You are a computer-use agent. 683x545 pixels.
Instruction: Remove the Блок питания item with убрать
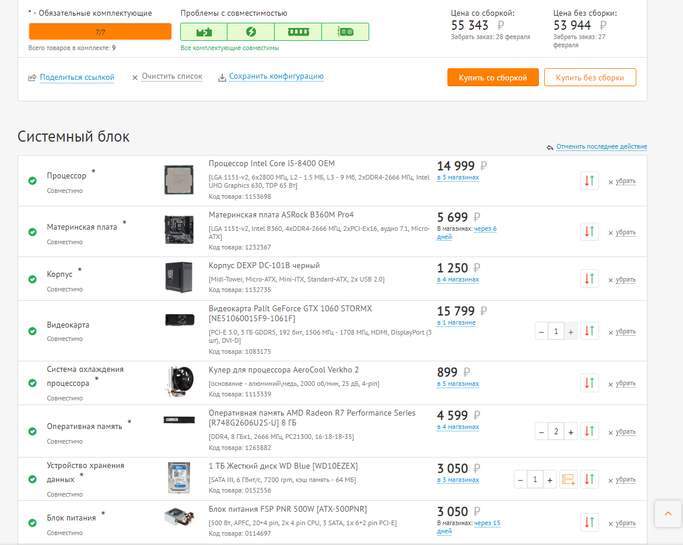(x=626, y=523)
